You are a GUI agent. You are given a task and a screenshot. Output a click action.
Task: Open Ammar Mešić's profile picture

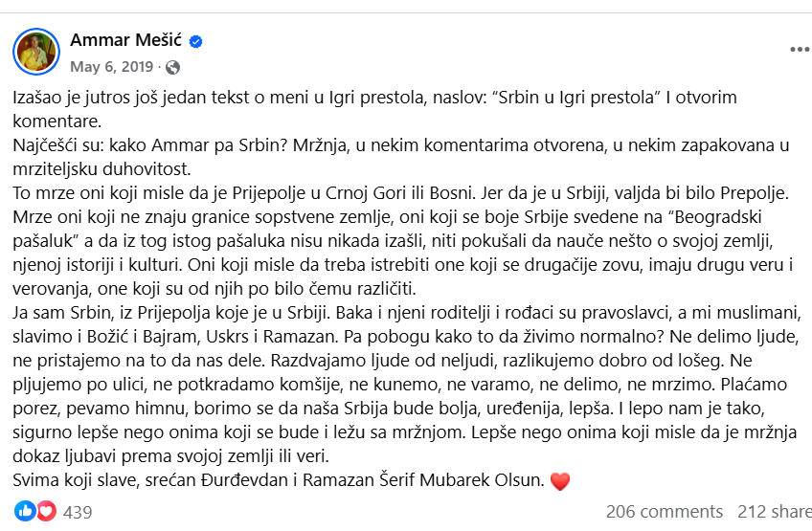pyautogui.click(x=35, y=50)
